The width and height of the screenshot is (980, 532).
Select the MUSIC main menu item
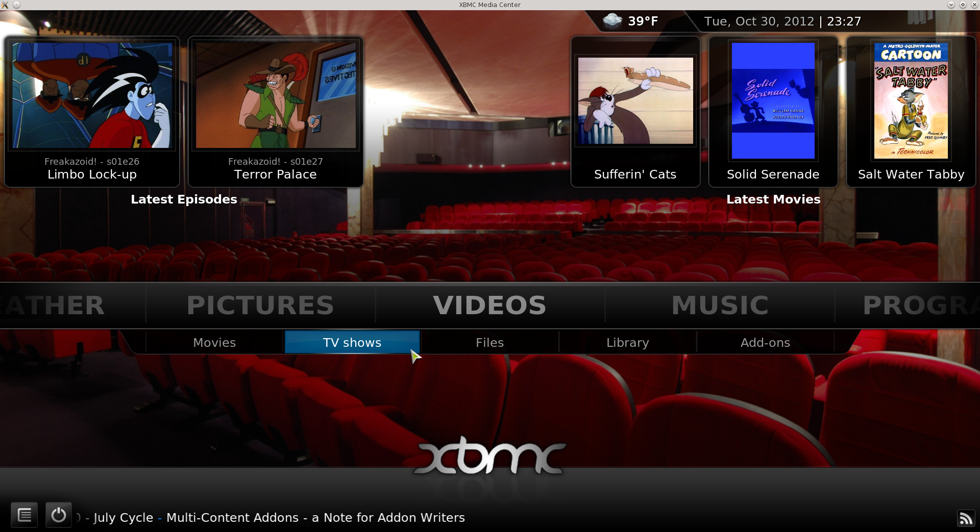pos(720,305)
